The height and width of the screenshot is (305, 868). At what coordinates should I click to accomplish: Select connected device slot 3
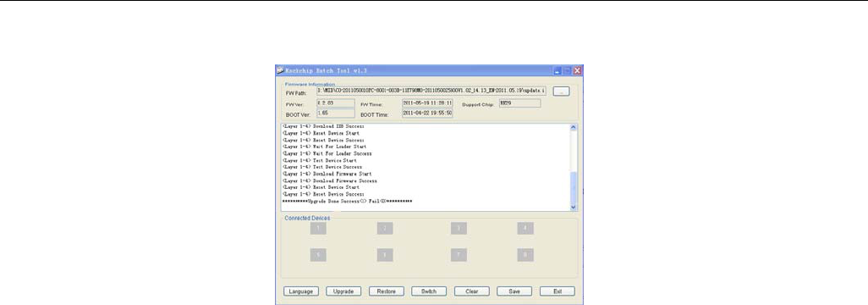click(459, 228)
